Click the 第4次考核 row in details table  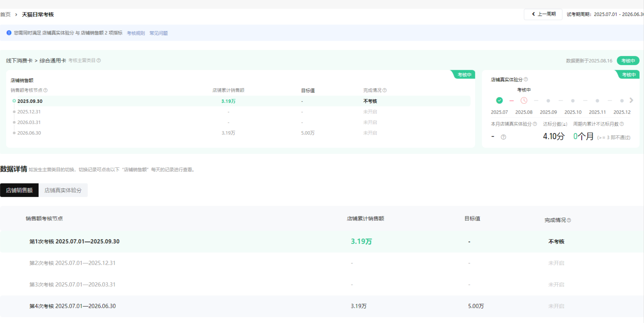73,306
